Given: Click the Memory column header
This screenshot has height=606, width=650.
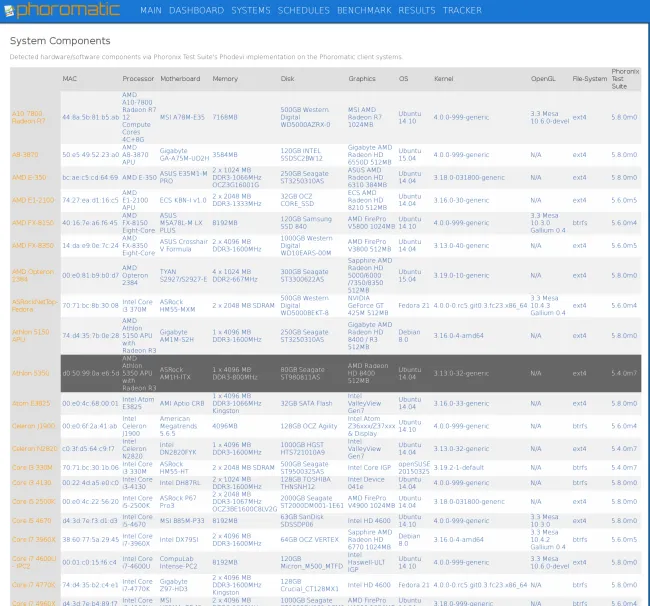Looking at the screenshot, I should click(x=225, y=79).
